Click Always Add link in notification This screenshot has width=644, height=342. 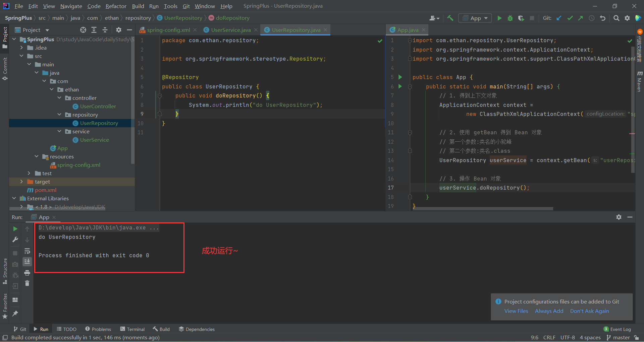coord(549,311)
